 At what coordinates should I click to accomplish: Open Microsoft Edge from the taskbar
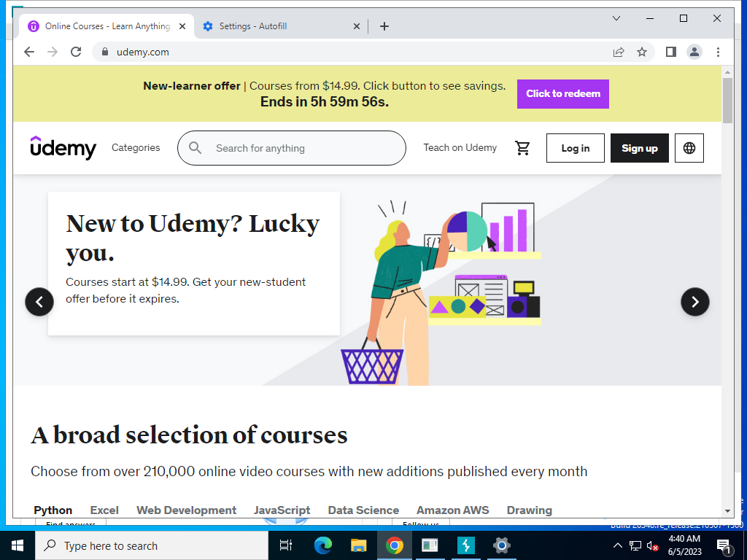[322, 545]
